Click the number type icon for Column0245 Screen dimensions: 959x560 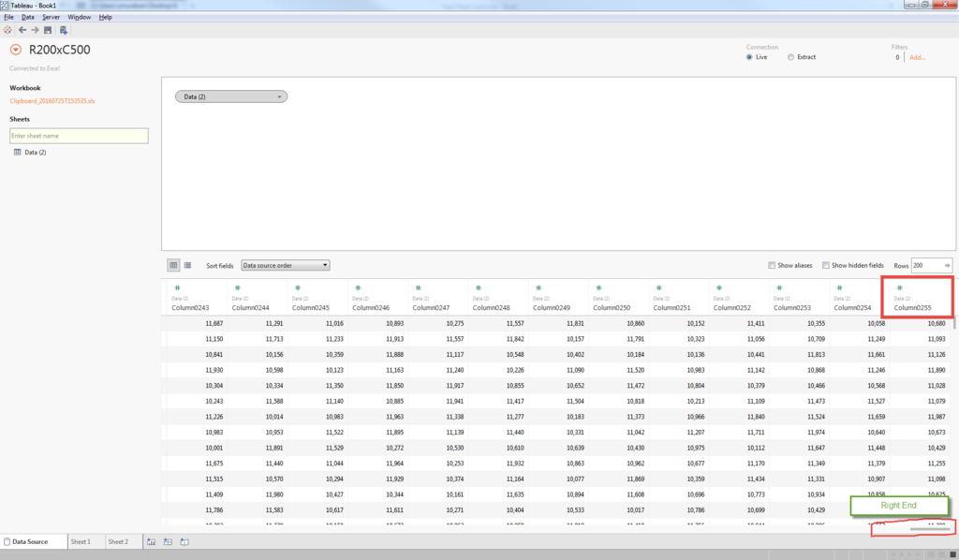(298, 287)
